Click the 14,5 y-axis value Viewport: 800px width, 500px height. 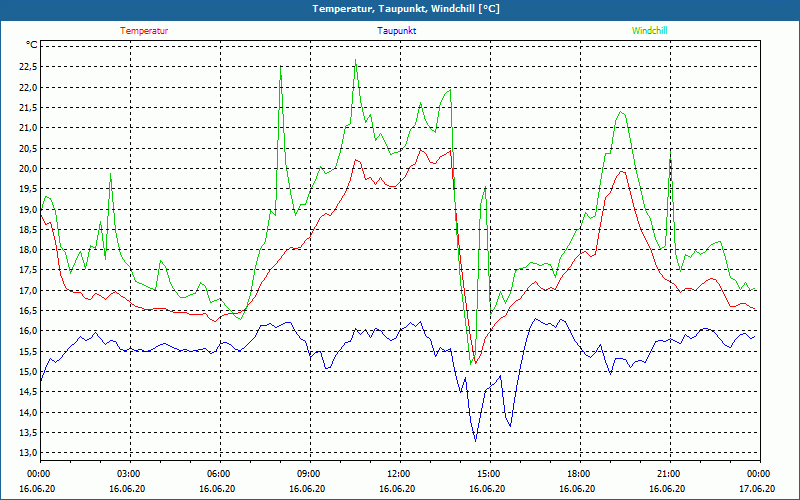(29, 392)
